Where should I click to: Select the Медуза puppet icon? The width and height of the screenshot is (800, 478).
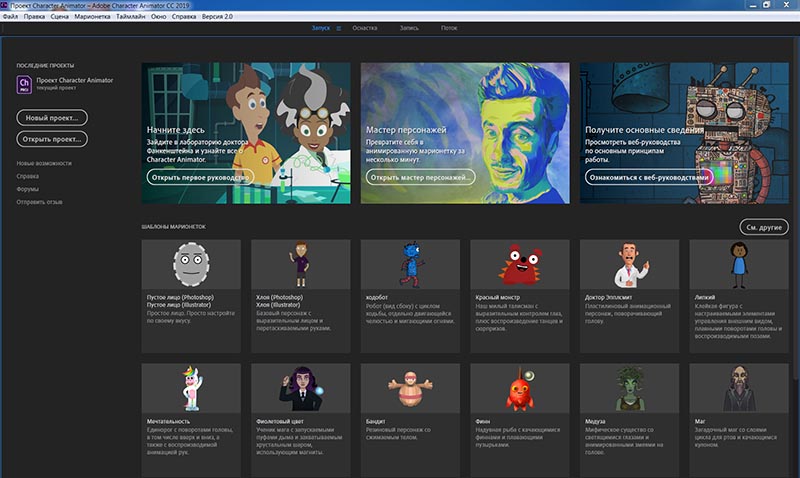(630, 388)
